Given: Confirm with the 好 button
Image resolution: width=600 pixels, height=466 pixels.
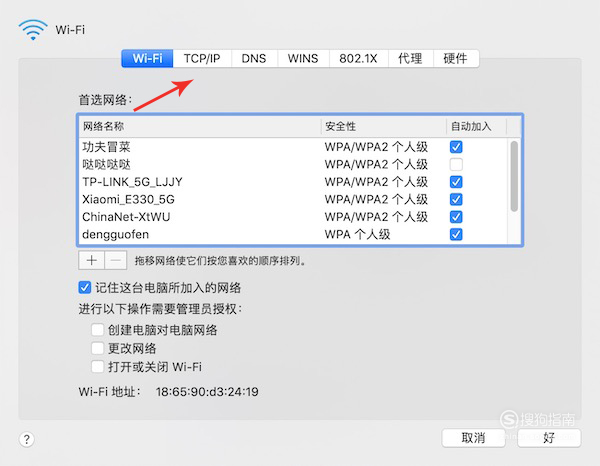Looking at the screenshot, I should (549, 438).
